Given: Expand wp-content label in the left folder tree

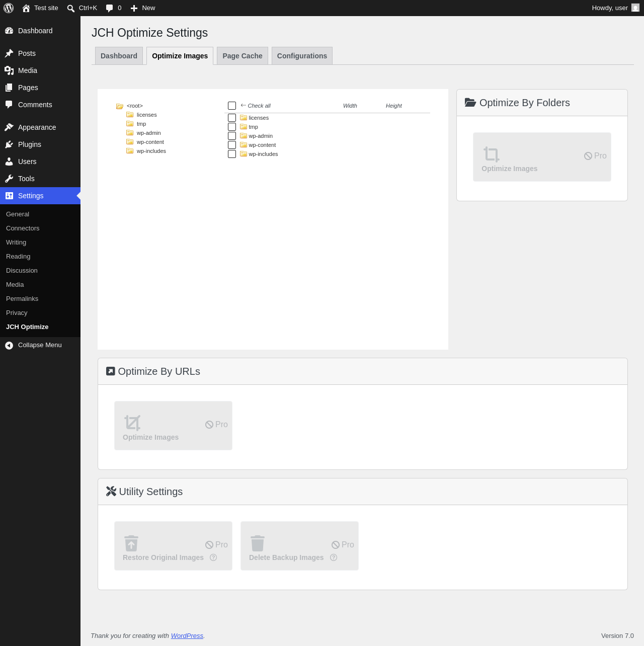Looking at the screenshot, I should pos(150,142).
